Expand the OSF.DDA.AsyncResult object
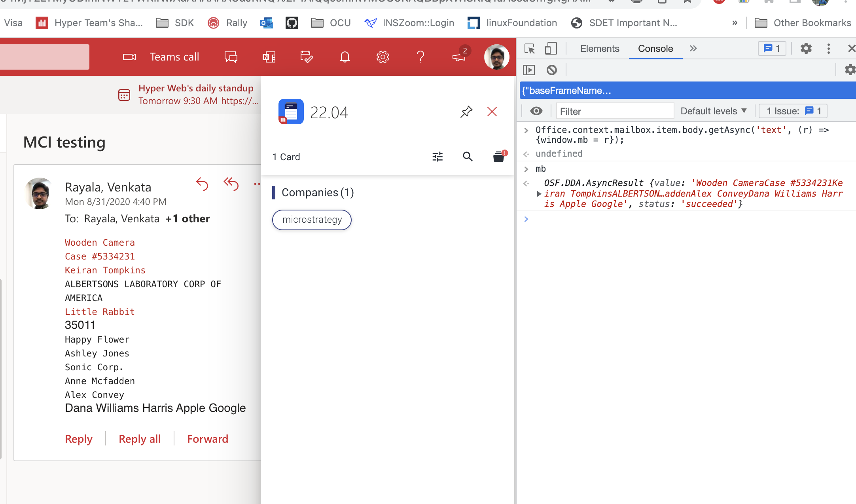856x504 pixels. pyautogui.click(x=539, y=194)
